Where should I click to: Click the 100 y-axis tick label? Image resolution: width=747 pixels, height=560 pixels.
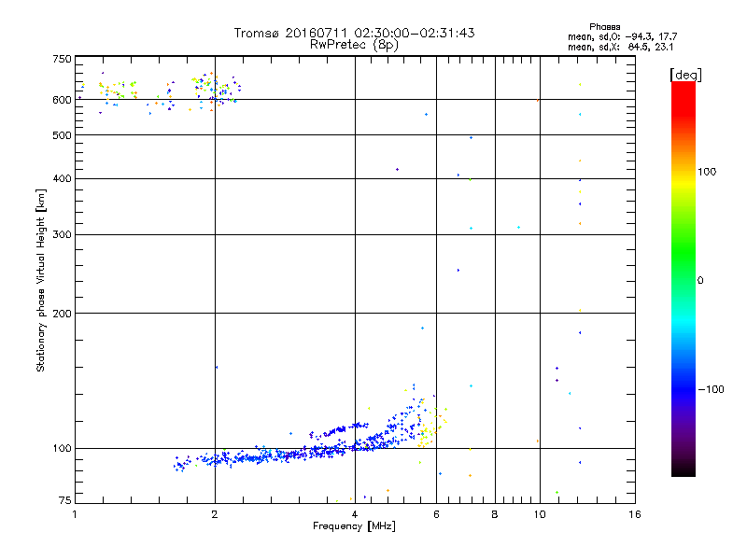tap(62, 448)
